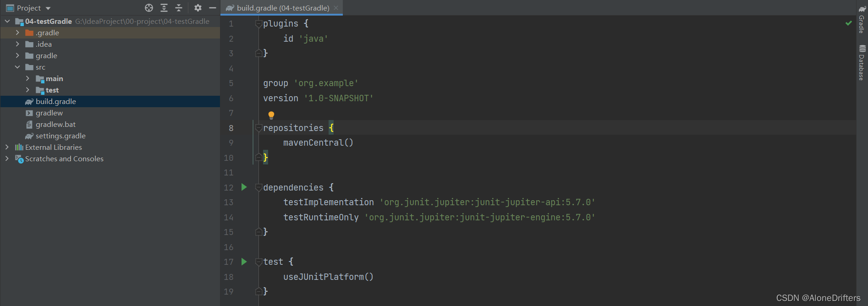Click the Scratches and Consoles icon
Viewport: 868px width, 306px height.
point(19,159)
